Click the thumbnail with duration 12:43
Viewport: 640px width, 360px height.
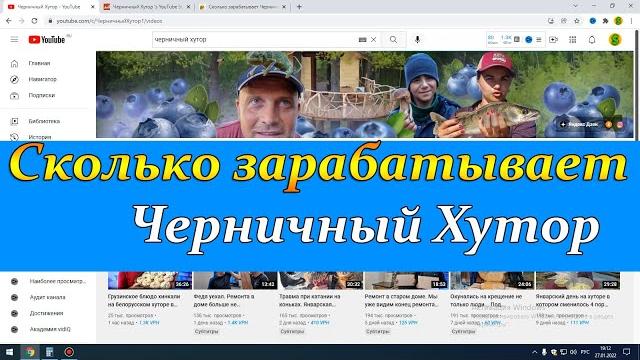pyautogui.click(x=236, y=281)
